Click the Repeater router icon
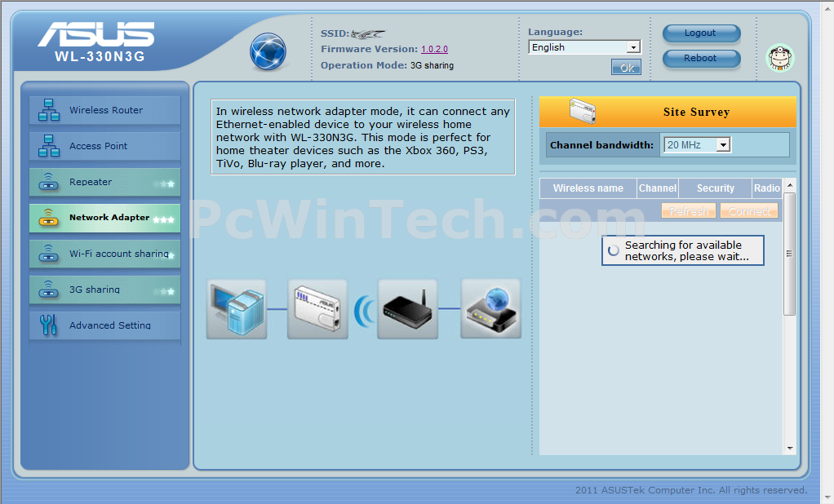This screenshot has height=504, width=834. 49,181
